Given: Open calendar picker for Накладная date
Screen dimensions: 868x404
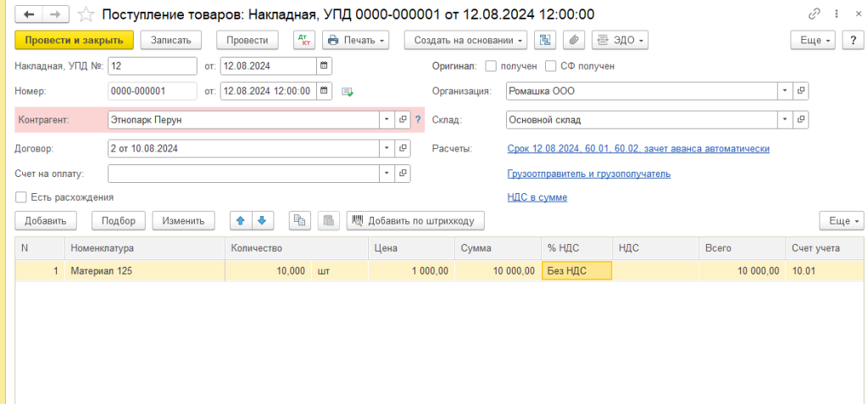Looking at the screenshot, I should [x=324, y=66].
